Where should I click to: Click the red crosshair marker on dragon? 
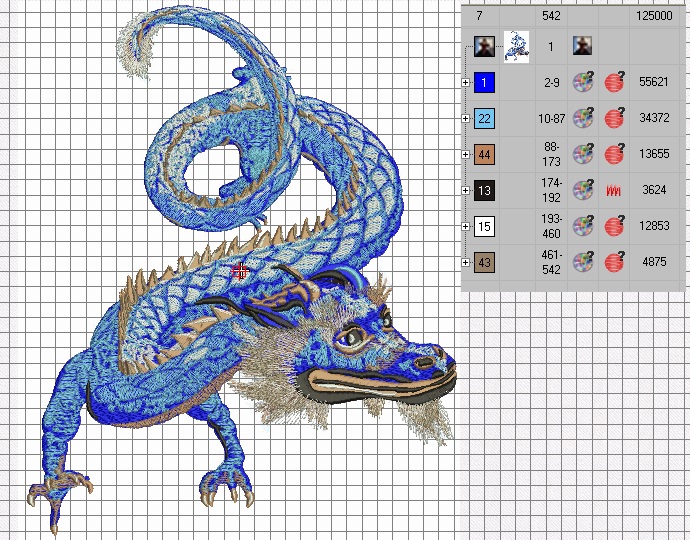coord(239,270)
